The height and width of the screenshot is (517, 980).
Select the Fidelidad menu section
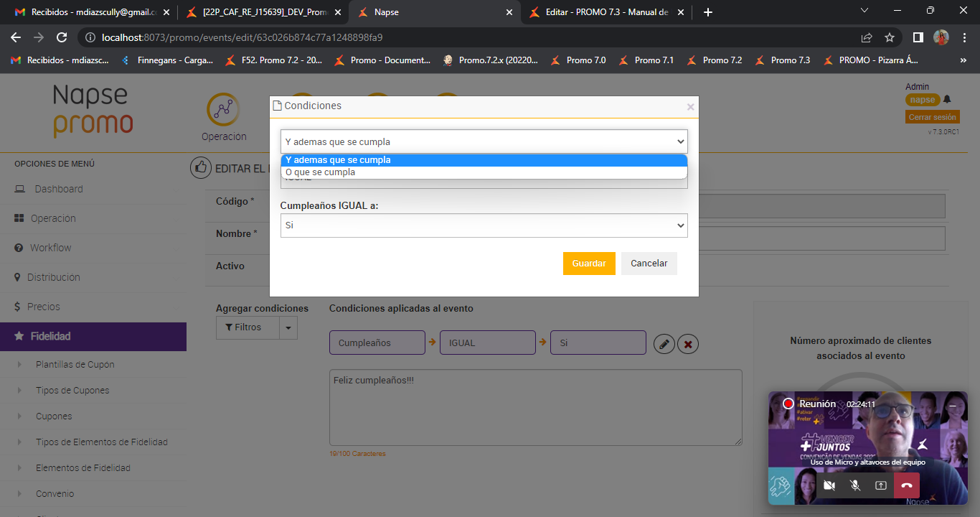point(93,336)
